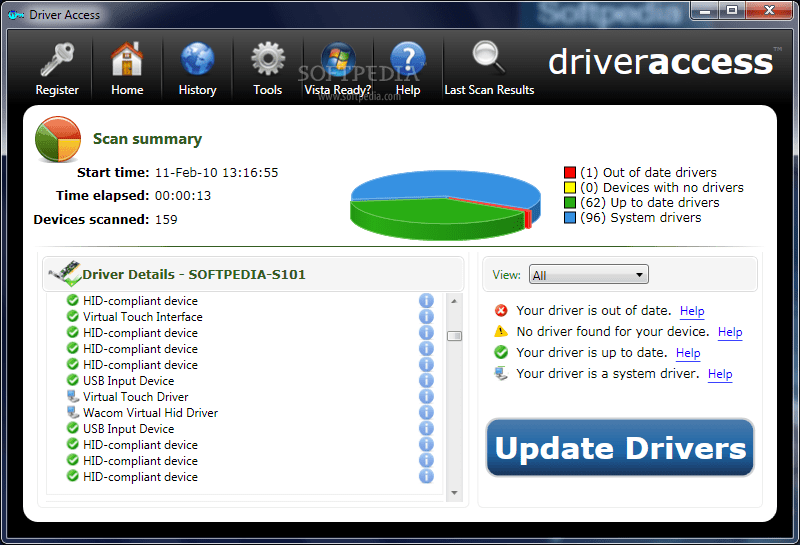Open the View dropdown set to All
800x545 pixels.
[589, 275]
